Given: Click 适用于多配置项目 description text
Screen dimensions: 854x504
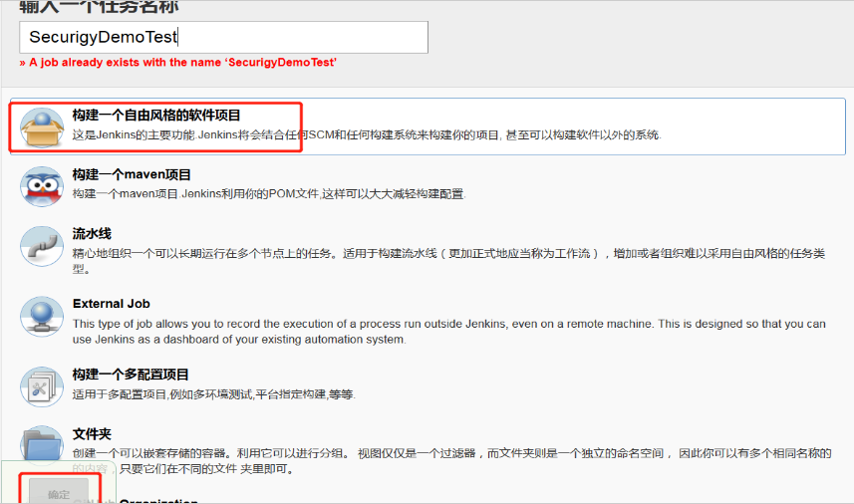Looking at the screenshot, I should (x=214, y=394).
